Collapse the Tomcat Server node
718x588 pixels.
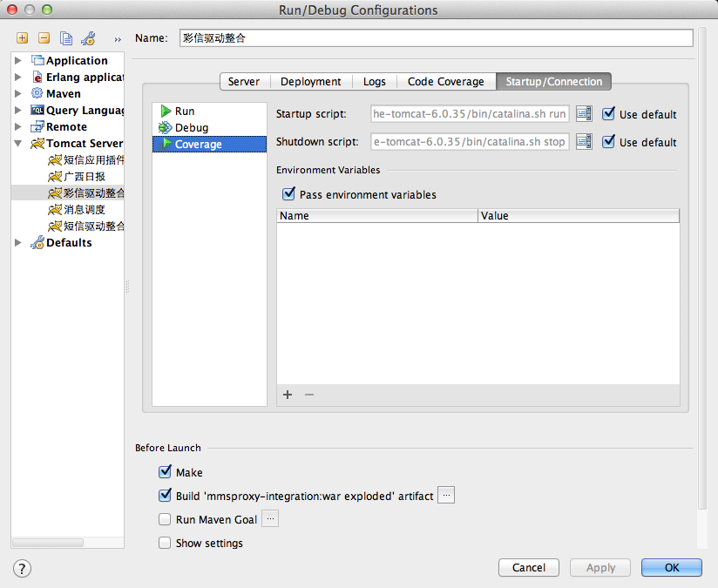(x=17, y=144)
